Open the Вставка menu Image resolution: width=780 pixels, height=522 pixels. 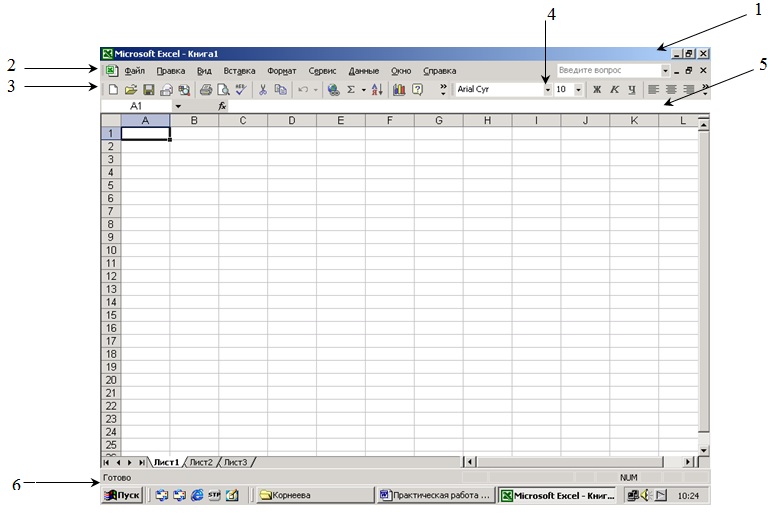click(239, 71)
